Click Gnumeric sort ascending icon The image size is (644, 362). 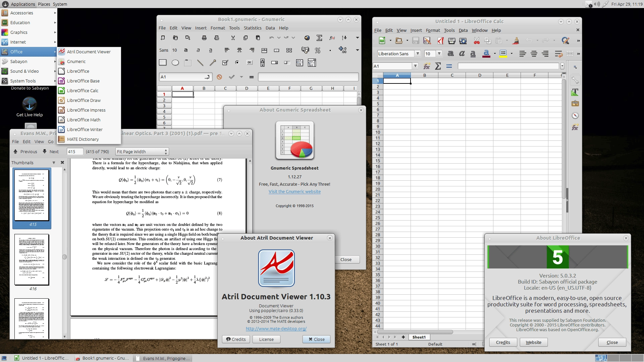(x=344, y=38)
